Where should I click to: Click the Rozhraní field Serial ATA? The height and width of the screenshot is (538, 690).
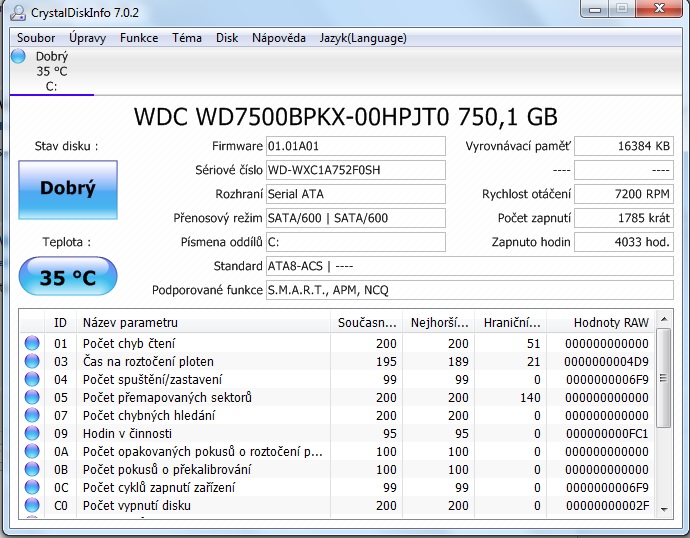click(356, 194)
